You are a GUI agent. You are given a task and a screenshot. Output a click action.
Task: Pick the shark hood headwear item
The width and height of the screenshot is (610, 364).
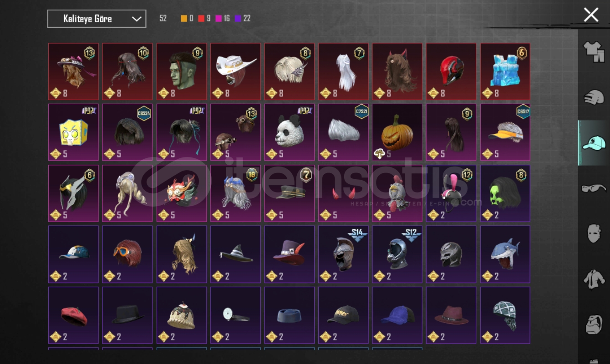[x=505, y=254]
